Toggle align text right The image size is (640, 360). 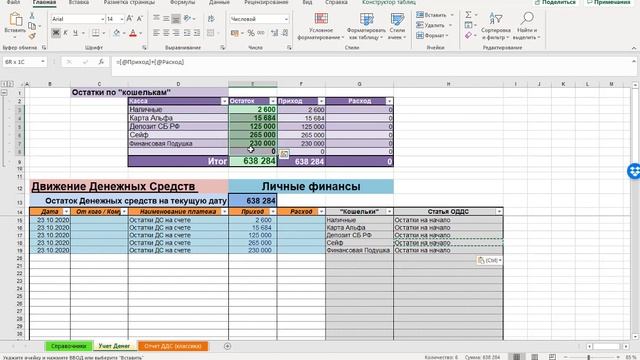[x=176, y=33]
